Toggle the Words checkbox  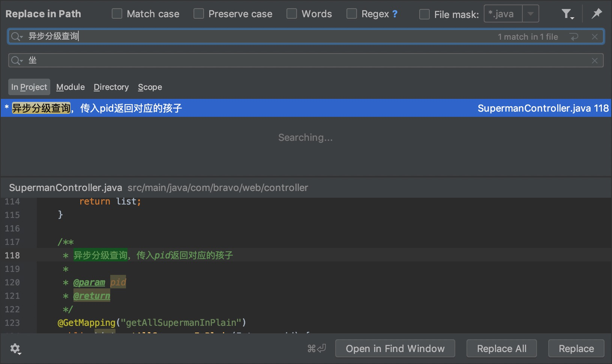point(292,14)
